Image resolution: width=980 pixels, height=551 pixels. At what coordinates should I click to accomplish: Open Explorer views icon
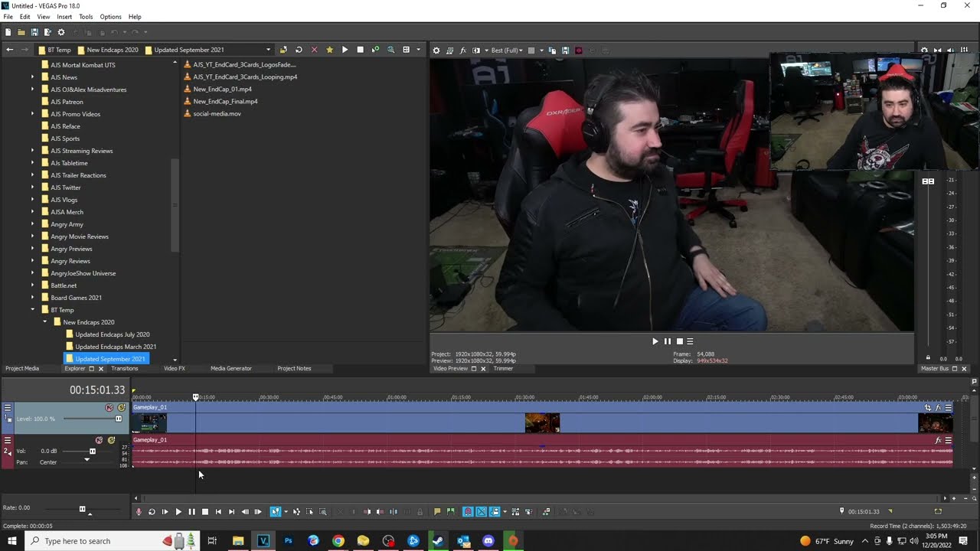coord(407,50)
